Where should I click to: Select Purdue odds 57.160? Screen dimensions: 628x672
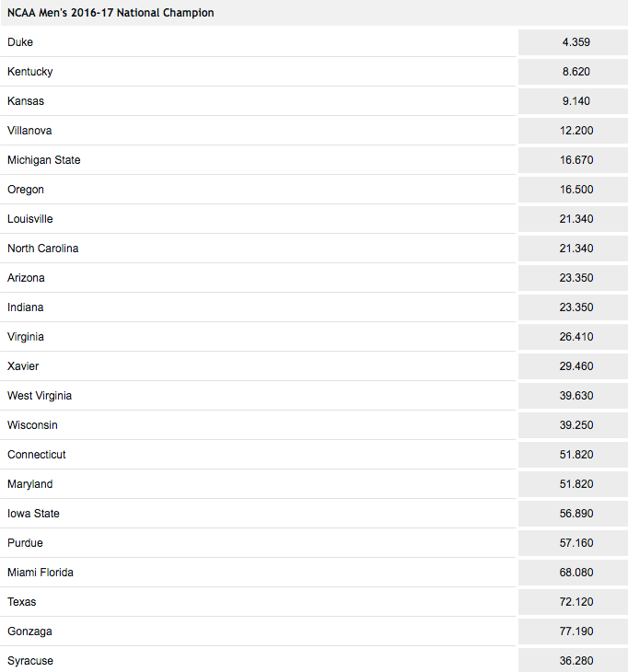pos(573,543)
